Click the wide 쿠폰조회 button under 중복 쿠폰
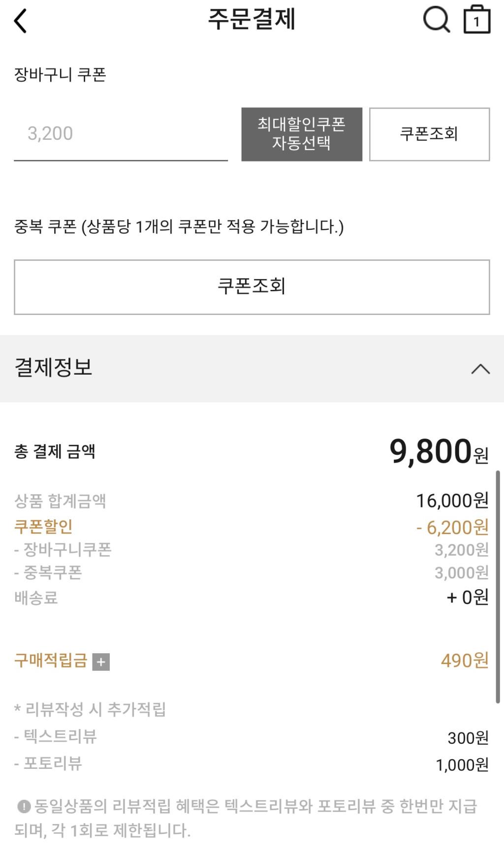 coord(252,286)
